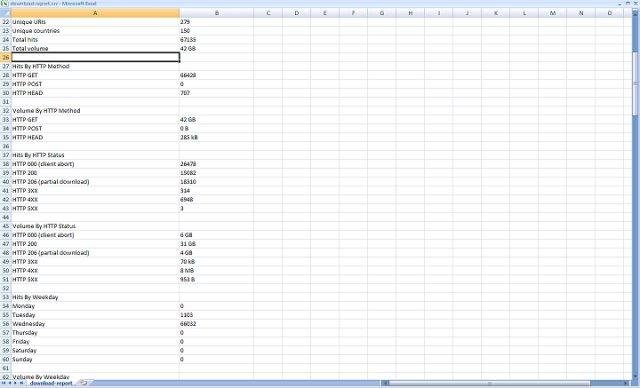Viewport: 640px width, 388px height.
Task: Select column L header
Action: click(x=524, y=13)
